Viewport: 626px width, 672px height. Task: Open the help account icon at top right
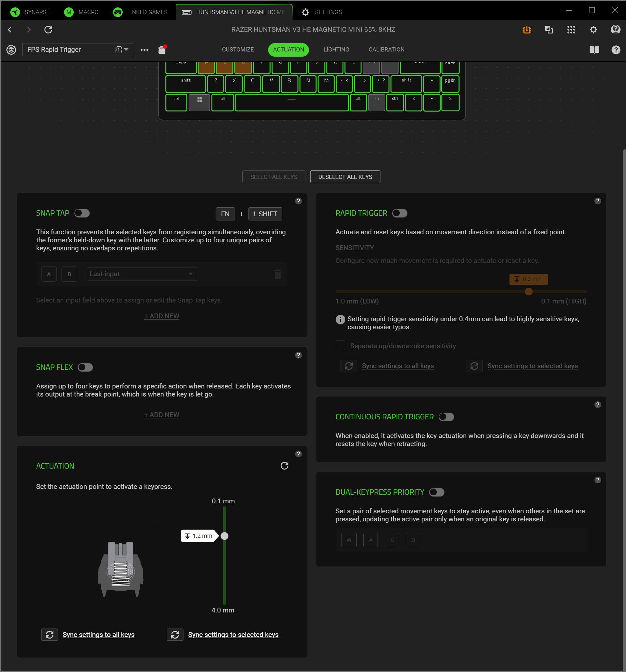click(615, 29)
